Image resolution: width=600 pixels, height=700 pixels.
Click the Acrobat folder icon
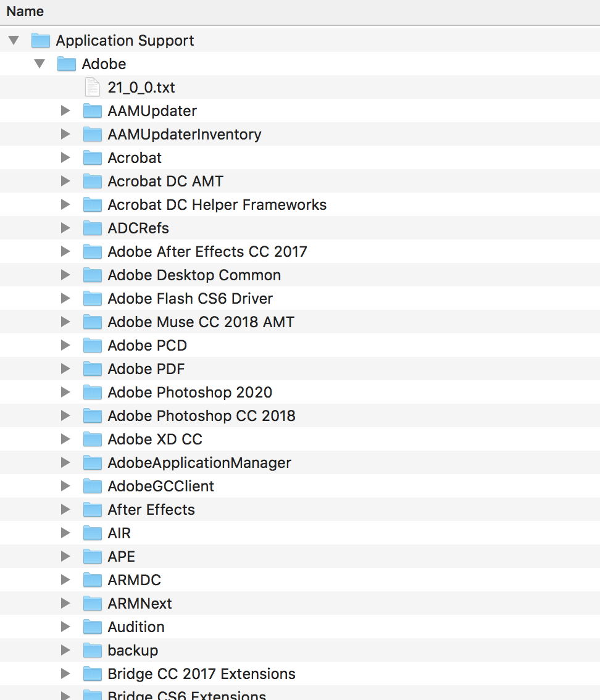click(92, 157)
